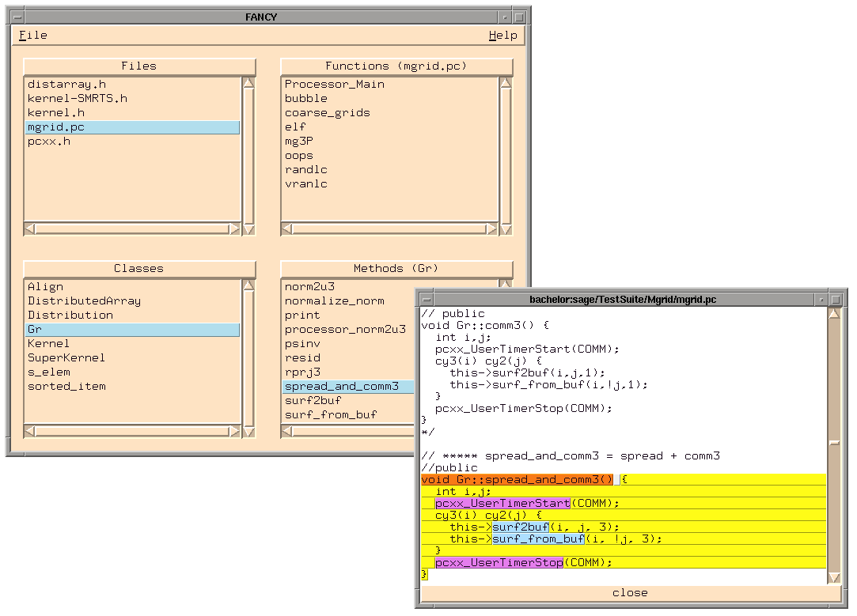Select oops function
This screenshot has height=616, width=857.
[x=389, y=156]
